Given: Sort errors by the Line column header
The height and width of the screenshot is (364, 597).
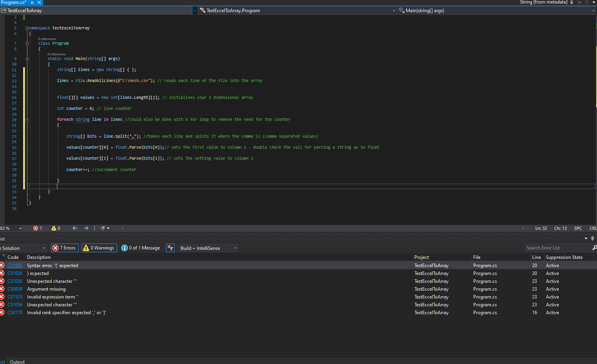Looking at the screenshot, I should coord(536,257).
